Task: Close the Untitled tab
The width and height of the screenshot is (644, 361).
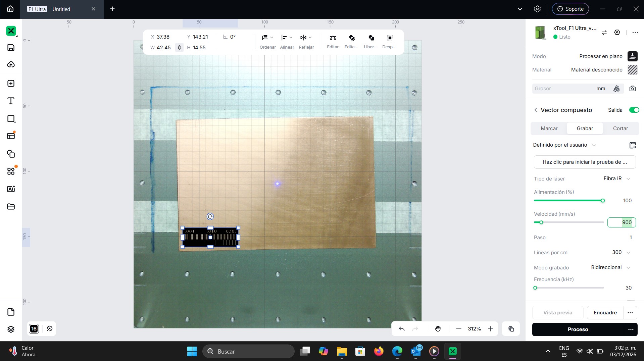Action: click(x=94, y=9)
